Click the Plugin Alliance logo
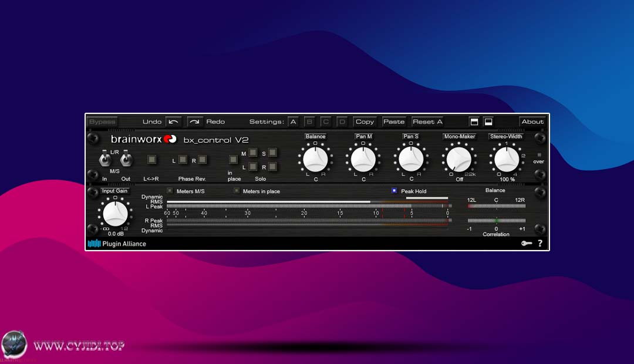Viewport: 634px width, 364px height. tap(117, 244)
